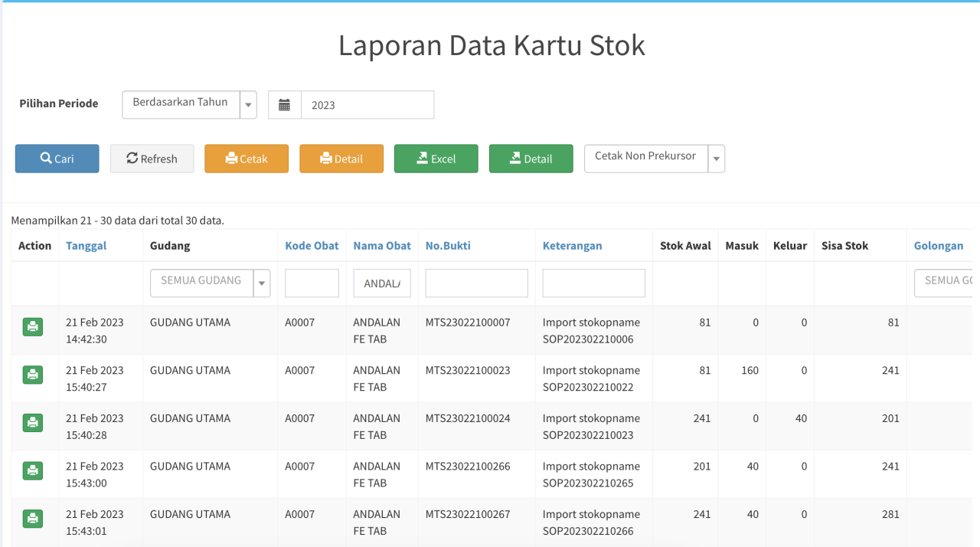Click the calendar icon beside year 2023
980x547 pixels.
coord(284,105)
